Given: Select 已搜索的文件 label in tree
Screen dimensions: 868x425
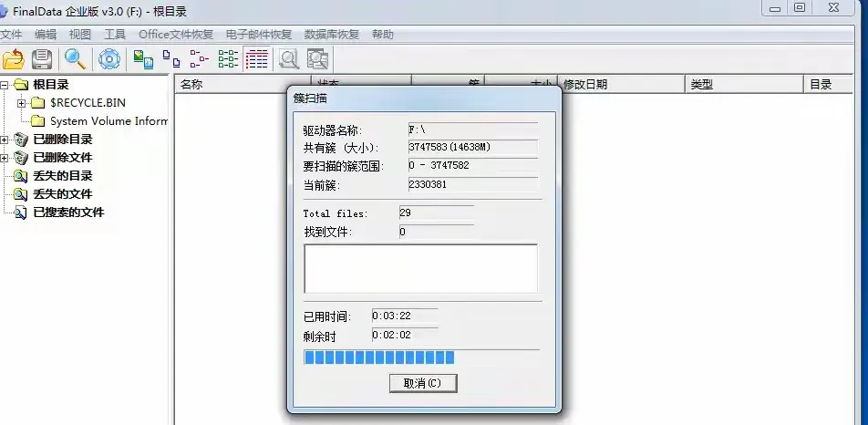Looking at the screenshot, I should [68, 212].
